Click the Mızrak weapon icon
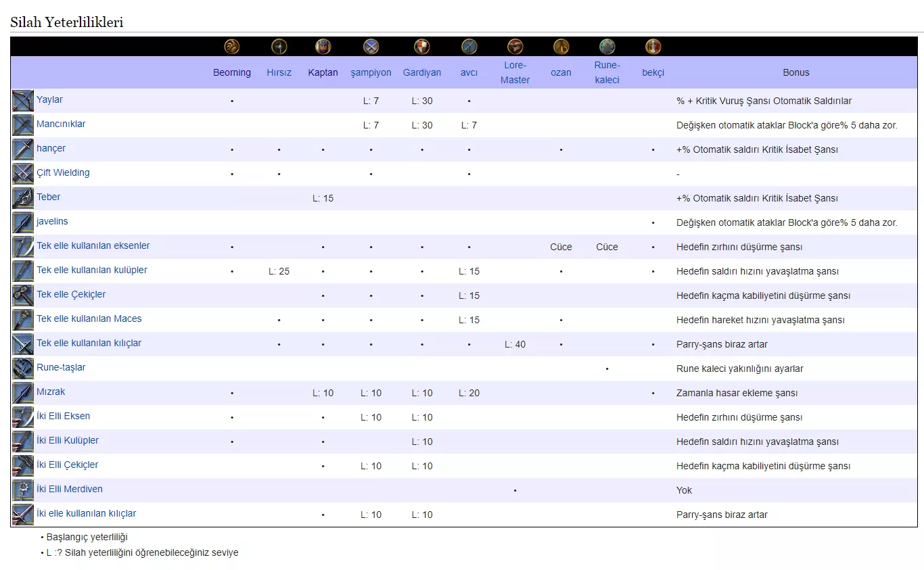Image resolution: width=924 pixels, height=570 pixels. (x=23, y=393)
